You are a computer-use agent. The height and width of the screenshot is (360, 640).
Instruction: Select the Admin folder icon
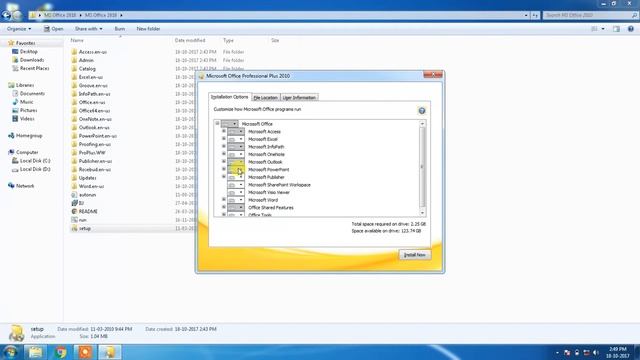74,60
